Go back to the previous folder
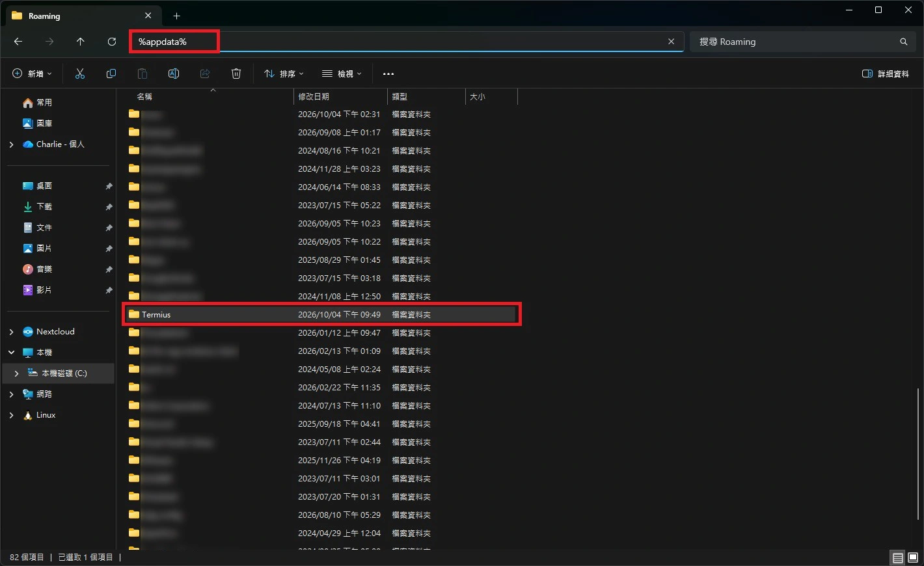 tap(18, 42)
